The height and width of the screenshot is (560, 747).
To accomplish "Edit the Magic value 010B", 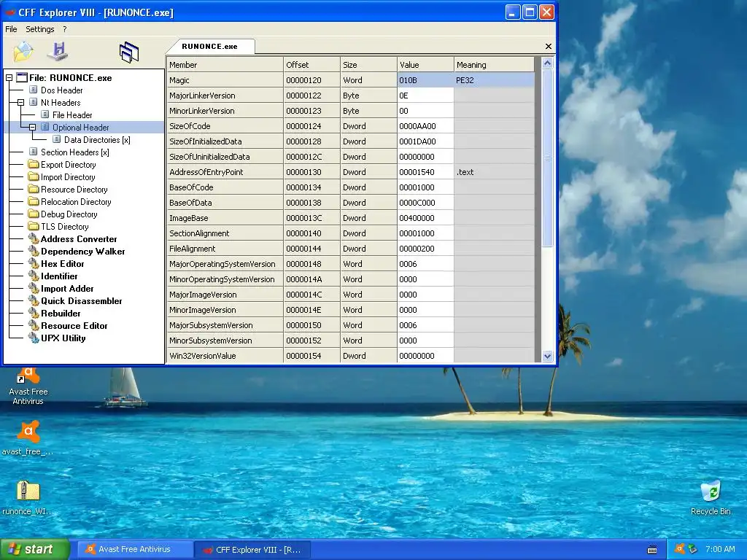I will click(425, 80).
